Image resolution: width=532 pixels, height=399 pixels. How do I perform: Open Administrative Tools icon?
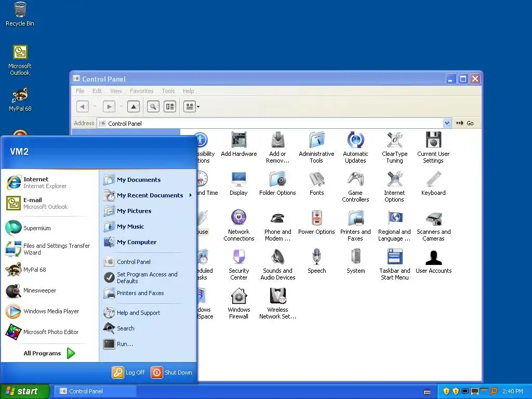pos(316,148)
